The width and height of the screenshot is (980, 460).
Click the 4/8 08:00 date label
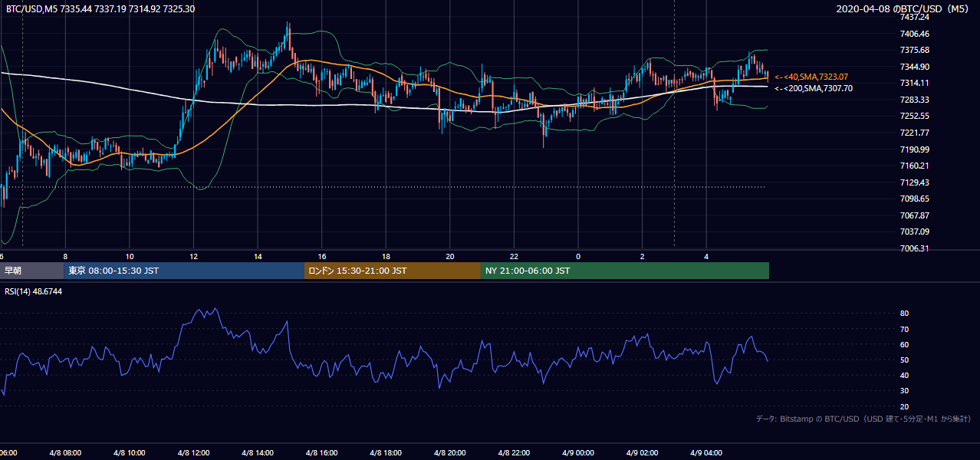tap(66, 453)
